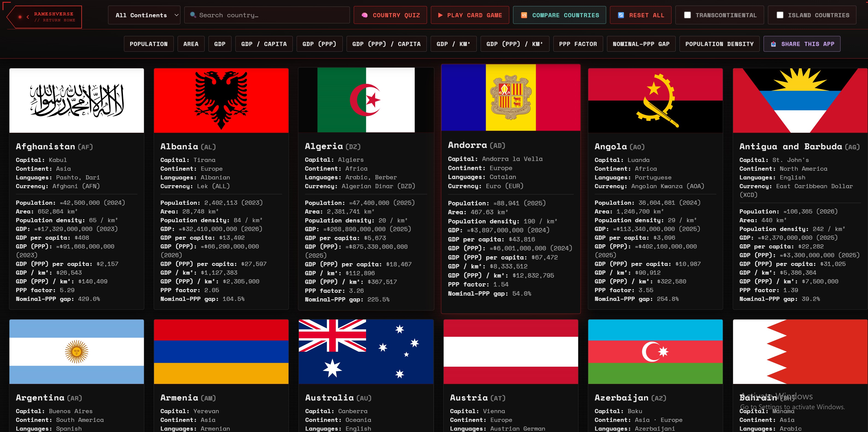
Task: Click Share This App button
Action: pyautogui.click(x=802, y=44)
